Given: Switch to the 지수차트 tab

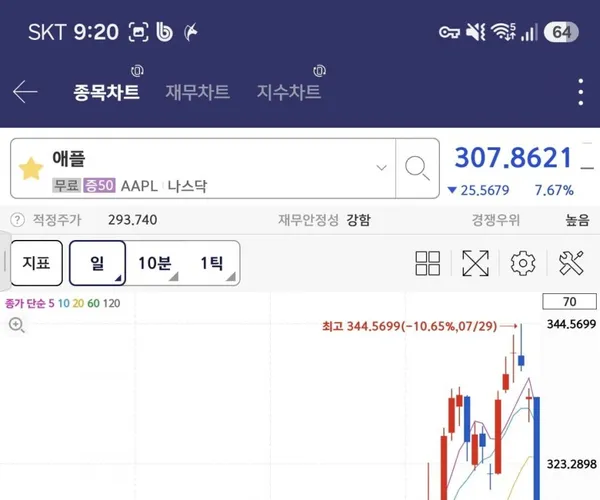Looking at the screenshot, I should (289, 92).
